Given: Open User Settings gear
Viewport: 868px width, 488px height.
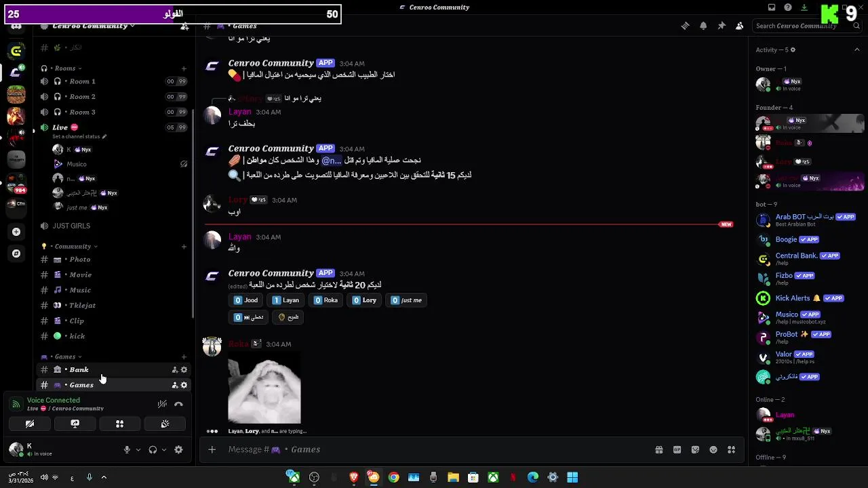Looking at the screenshot, I should tap(178, 449).
